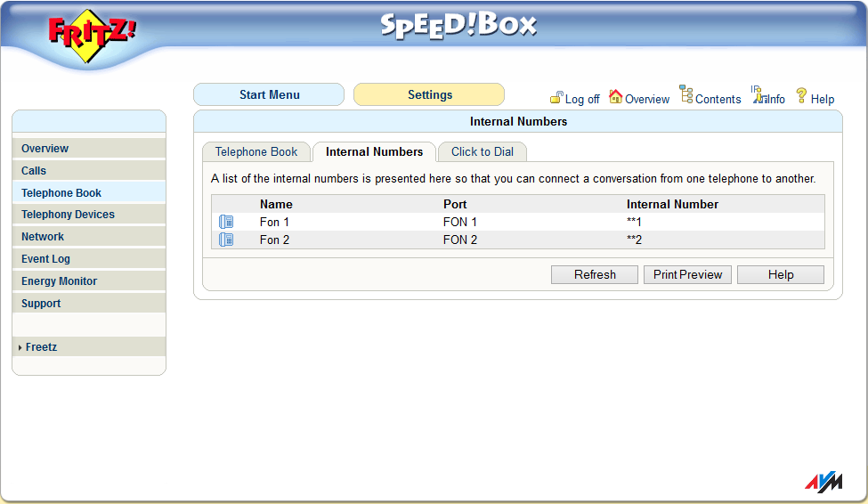Expand the Freetz sidebar section
This screenshot has width=868, height=504.
(x=41, y=347)
